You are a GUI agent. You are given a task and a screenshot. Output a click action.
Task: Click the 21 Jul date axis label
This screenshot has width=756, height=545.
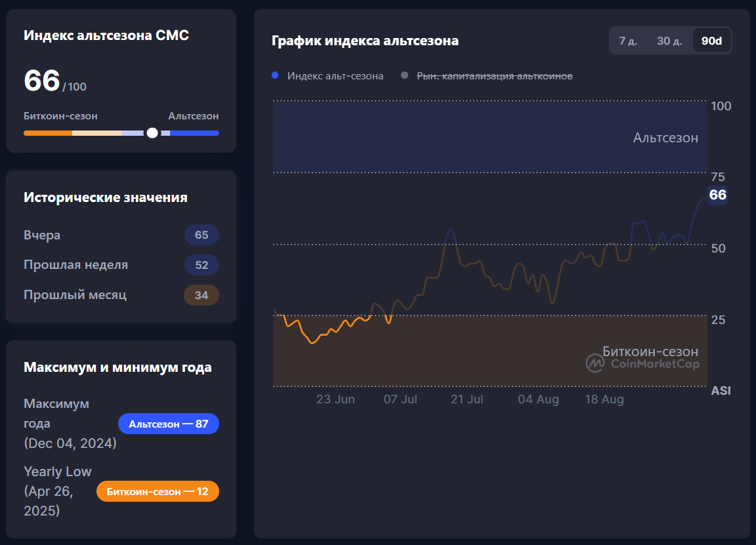(467, 399)
